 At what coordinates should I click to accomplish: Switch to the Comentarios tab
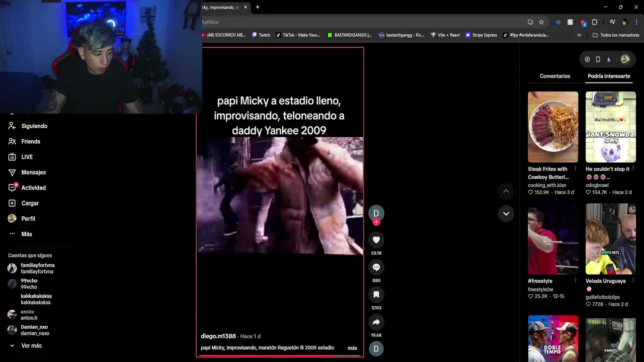click(x=555, y=76)
